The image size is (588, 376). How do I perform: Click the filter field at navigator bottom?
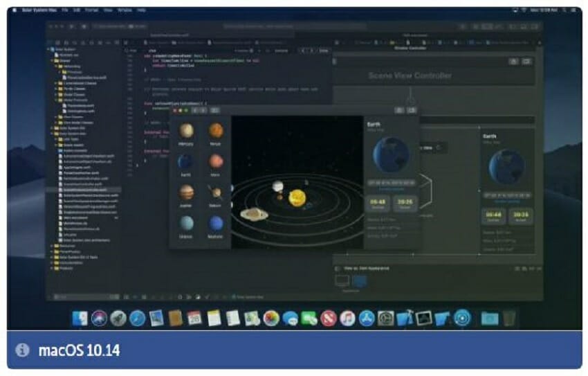click(x=86, y=297)
